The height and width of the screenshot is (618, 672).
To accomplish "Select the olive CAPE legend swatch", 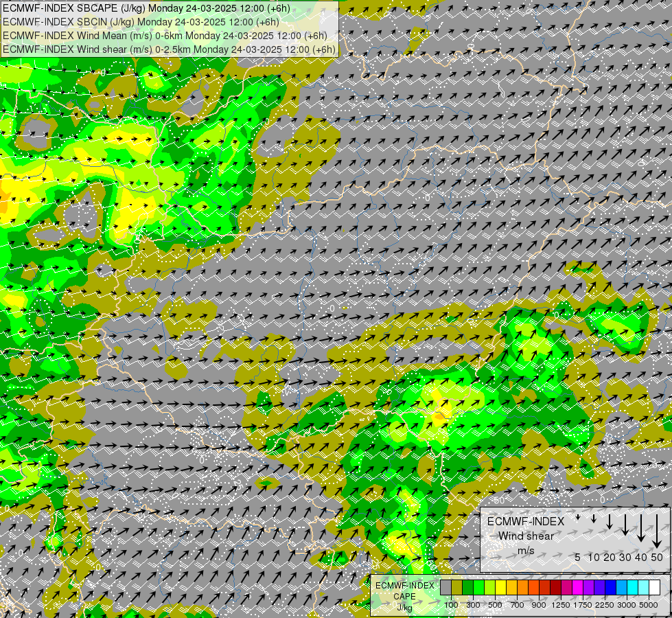I will click(x=456, y=588).
